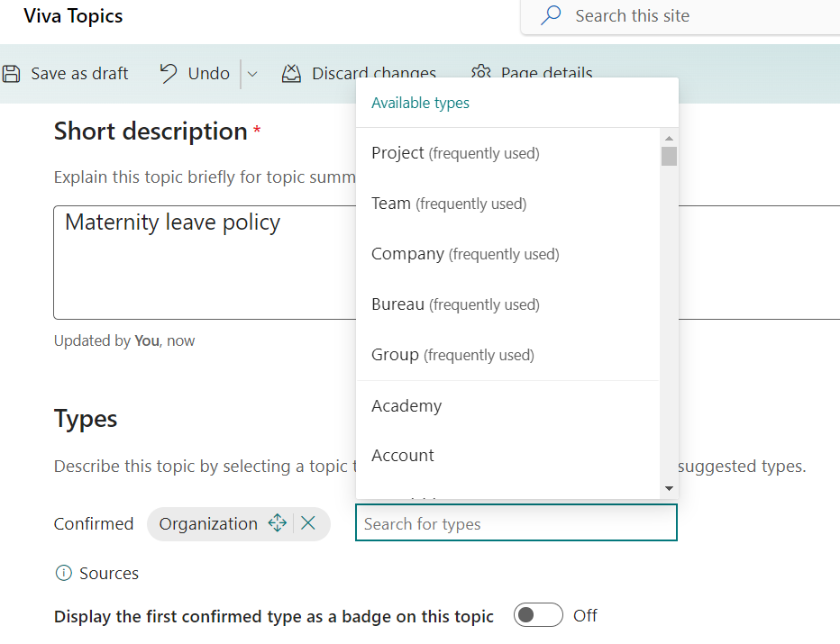Screen dimensions: 840x644
Task: Toggle the badge display switch
Action: pos(538,615)
